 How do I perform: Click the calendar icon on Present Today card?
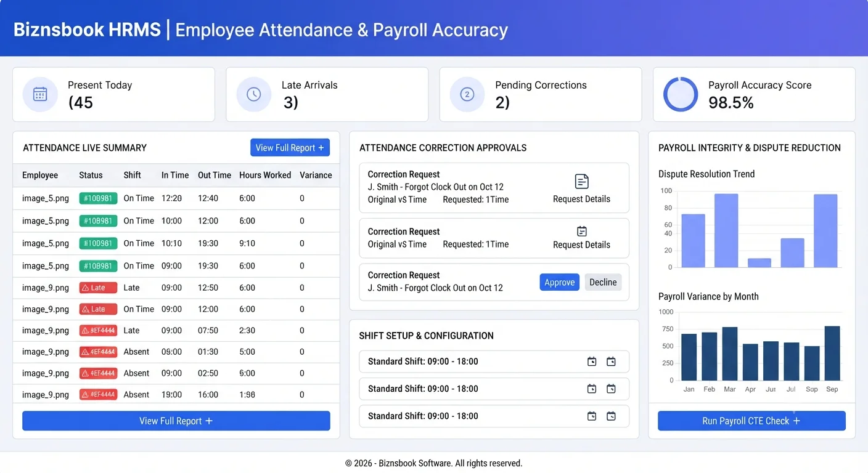[40, 94]
